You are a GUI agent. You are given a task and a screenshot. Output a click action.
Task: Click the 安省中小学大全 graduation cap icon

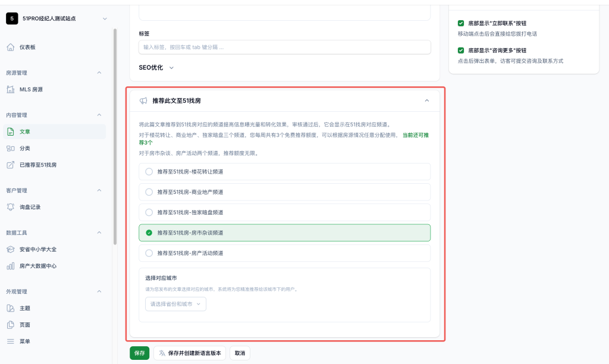pyautogui.click(x=11, y=249)
